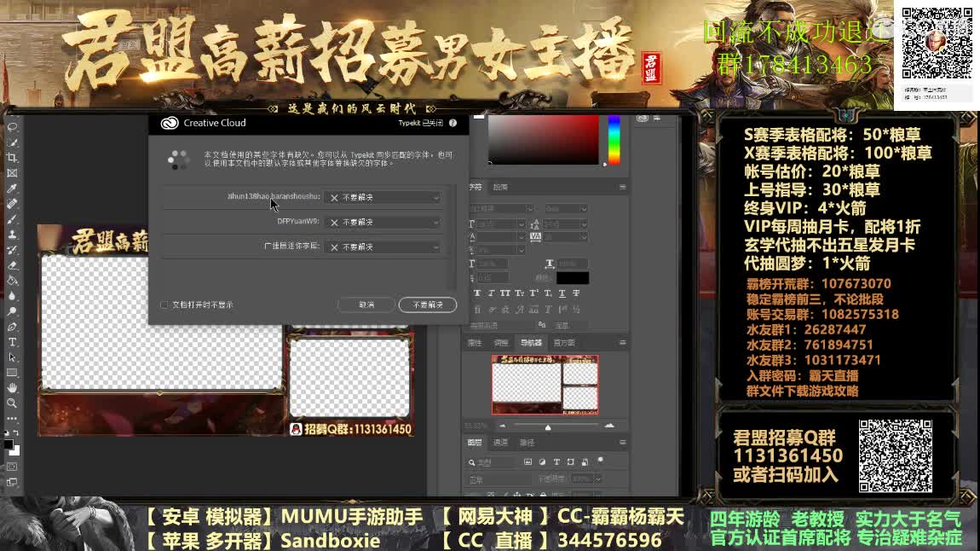Toggle layer filtering on/off switch
980x551 pixels.
(x=600, y=461)
